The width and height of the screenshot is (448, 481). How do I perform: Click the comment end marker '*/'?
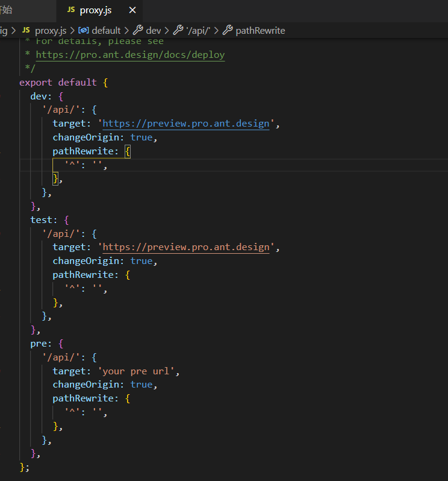pos(30,68)
